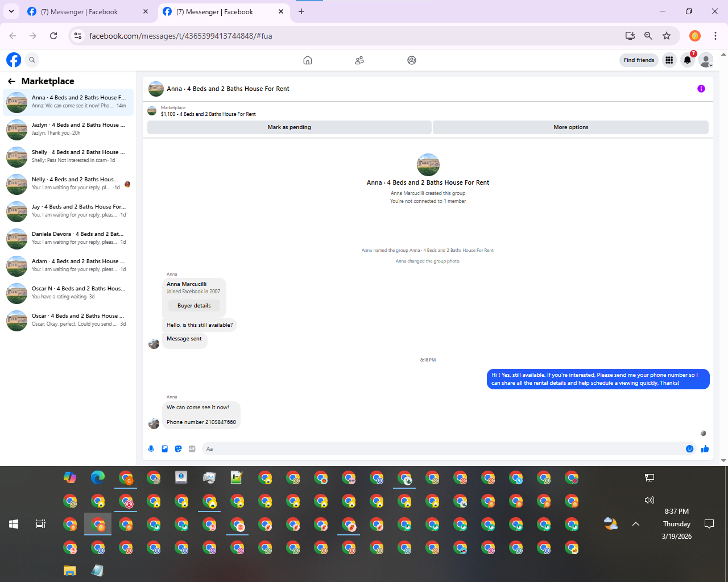Reload the page
The image size is (728, 582).
53,36
